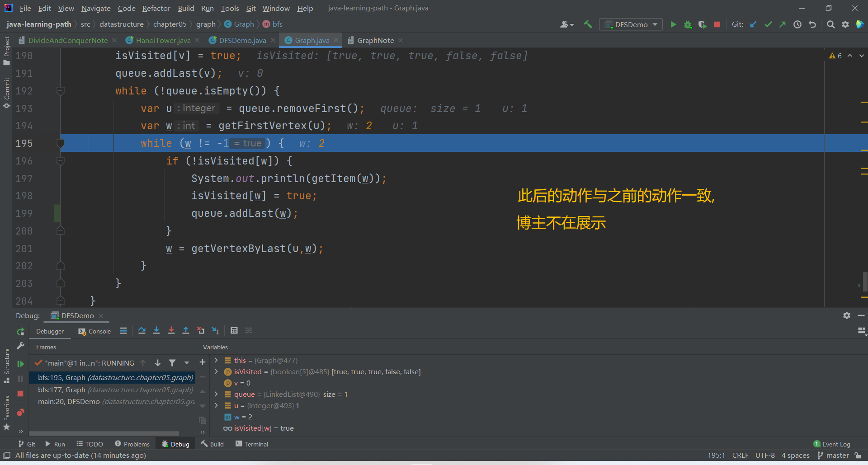Drop frame in debugger toolbar

coord(201,331)
